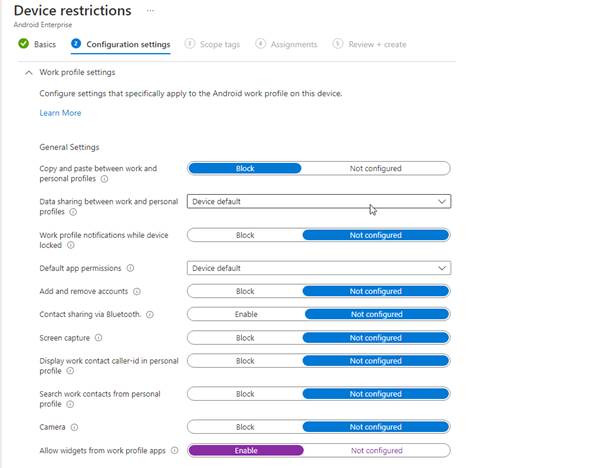Image resolution: width=601 pixels, height=468 pixels.
Task: Block Camera in work profile
Action: point(245,427)
